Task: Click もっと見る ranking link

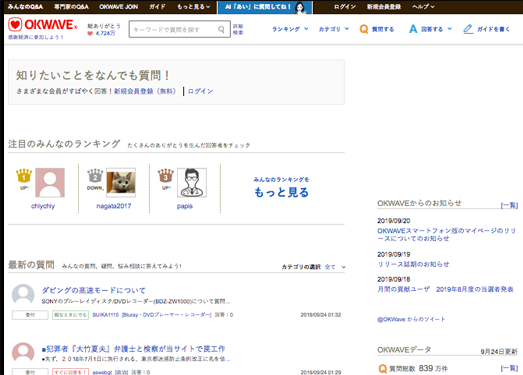Action: 282,188
